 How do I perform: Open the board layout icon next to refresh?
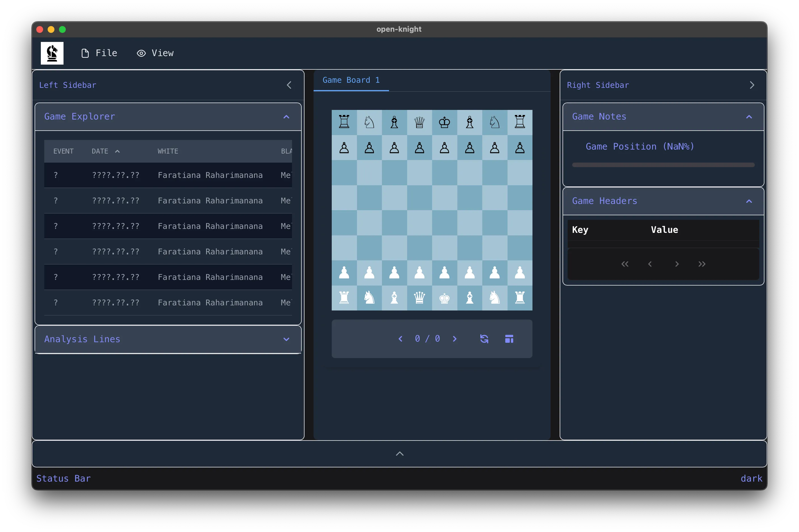509,339
